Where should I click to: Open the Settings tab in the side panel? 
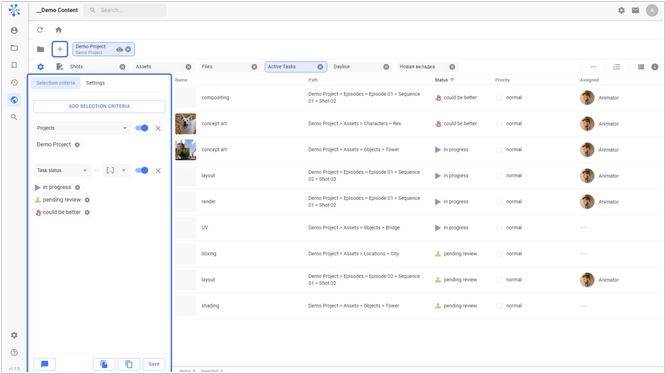click(x=95, y=83)
